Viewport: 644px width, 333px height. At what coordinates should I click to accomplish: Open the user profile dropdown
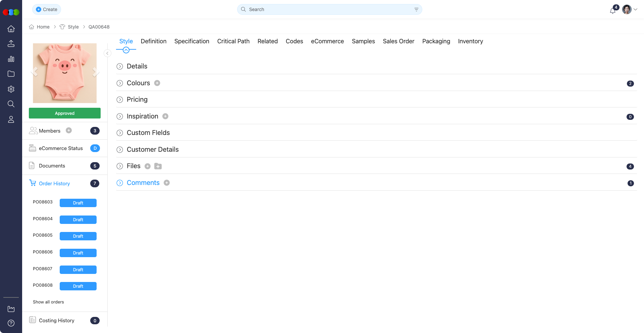click(x=630, y=9)
